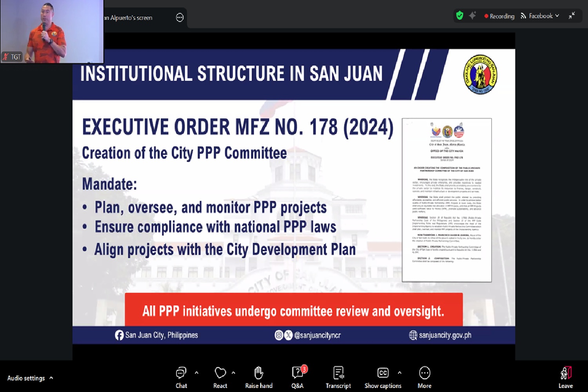Open Q&A with 3 notifications
588x392 pixels.
pos(298,378)
